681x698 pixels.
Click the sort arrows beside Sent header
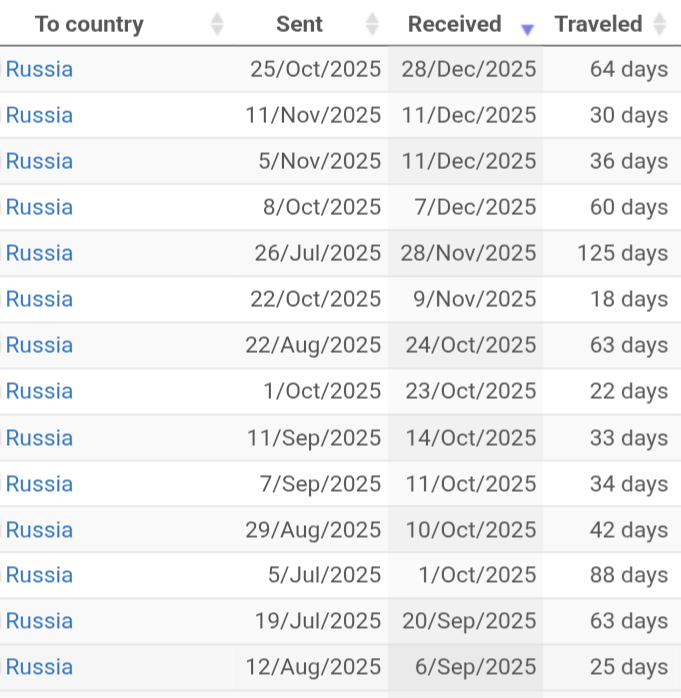click(x=373, y=25)
